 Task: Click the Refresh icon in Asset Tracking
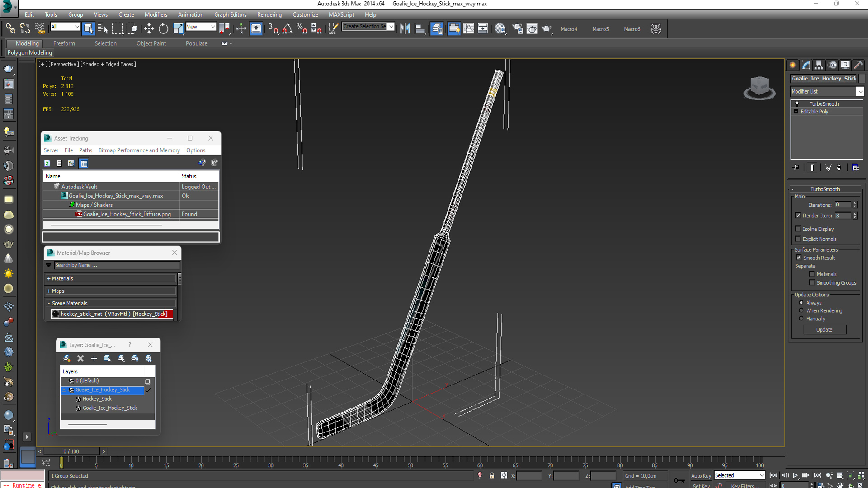coord(47,163)
